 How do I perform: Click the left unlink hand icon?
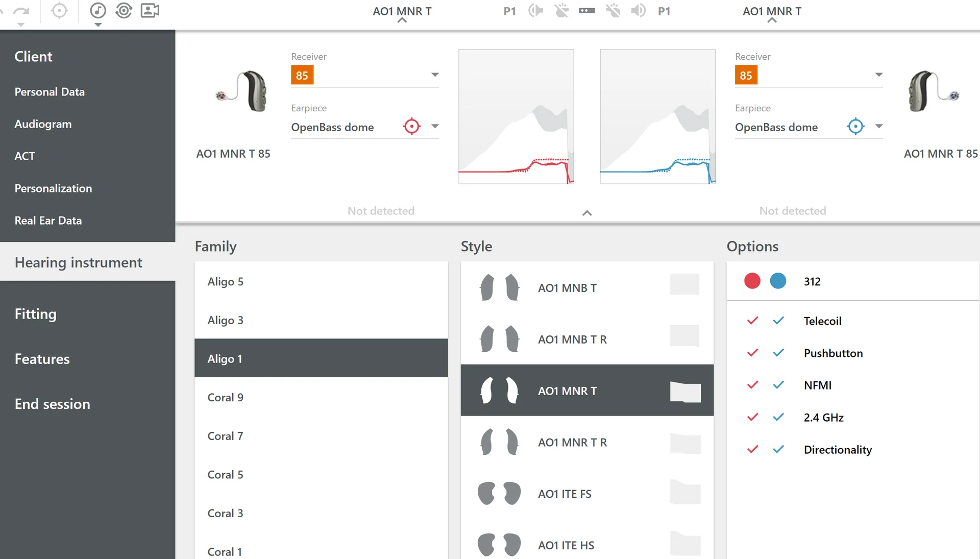(x=561, y=11)
